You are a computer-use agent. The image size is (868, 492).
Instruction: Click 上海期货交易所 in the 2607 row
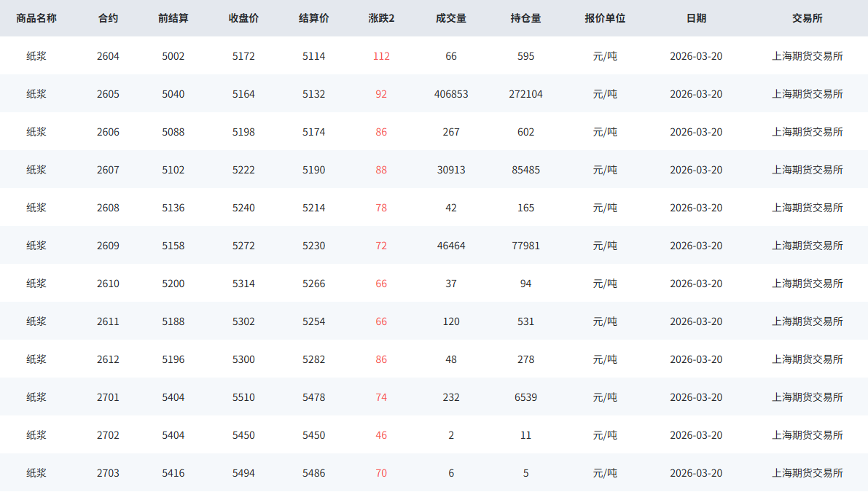click(807, 170)
